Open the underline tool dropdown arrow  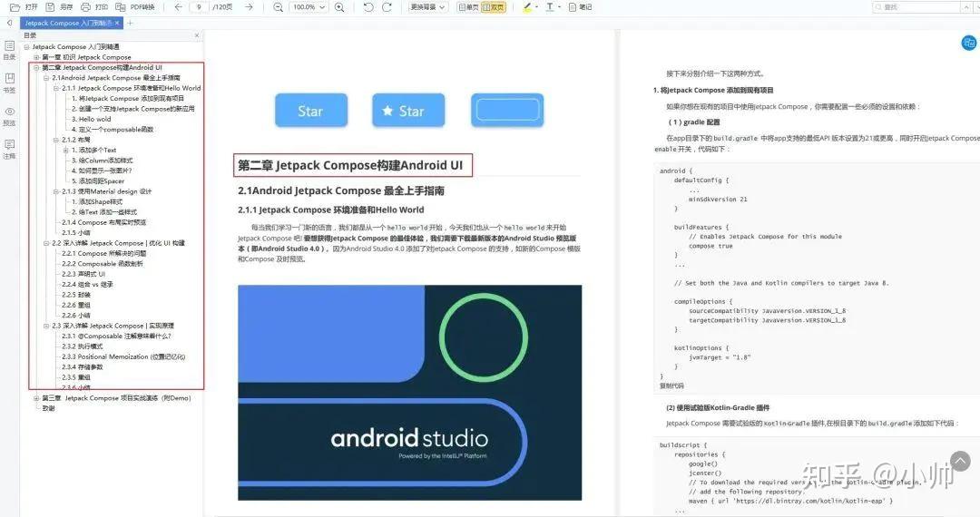coord(559,7)
